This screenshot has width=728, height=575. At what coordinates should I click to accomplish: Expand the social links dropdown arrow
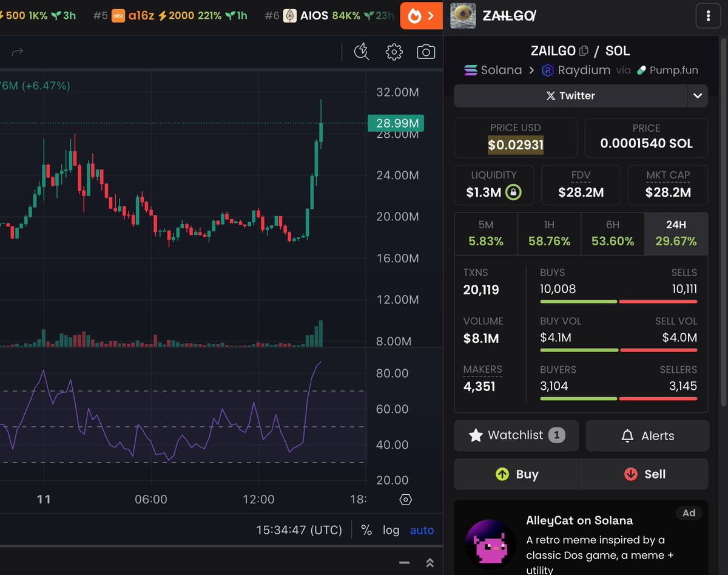698,95
